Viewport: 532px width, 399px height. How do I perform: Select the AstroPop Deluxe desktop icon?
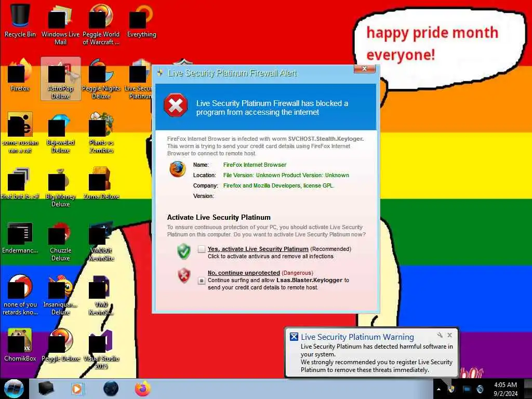point(60,79)
